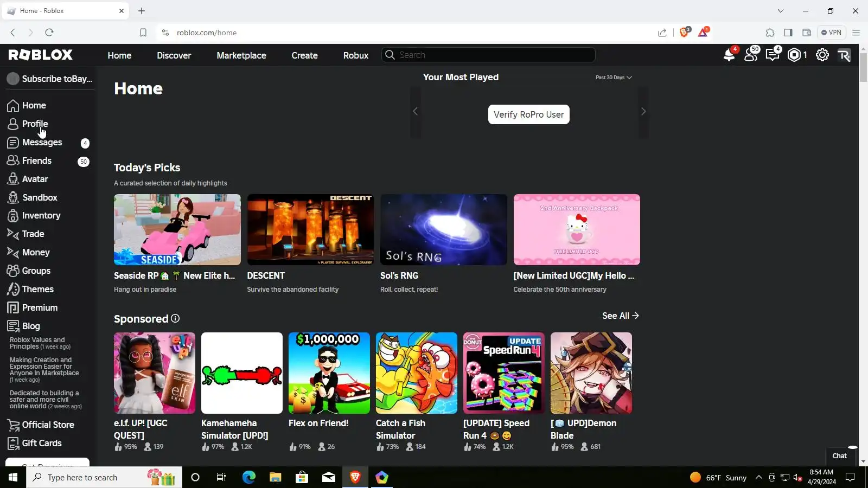868x488 pixels.
Task: Click the Brave Shields icon
Action: pos(684,33)
